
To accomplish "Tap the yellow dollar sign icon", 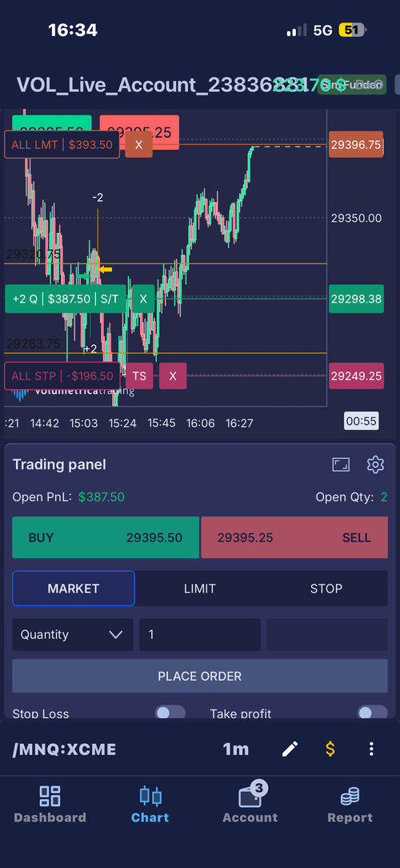I will (330, 749).
